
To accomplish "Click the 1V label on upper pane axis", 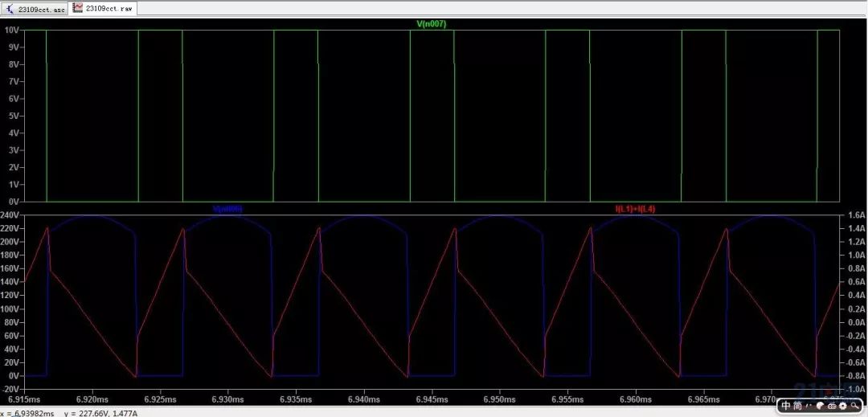I will [x=14, y=184].
